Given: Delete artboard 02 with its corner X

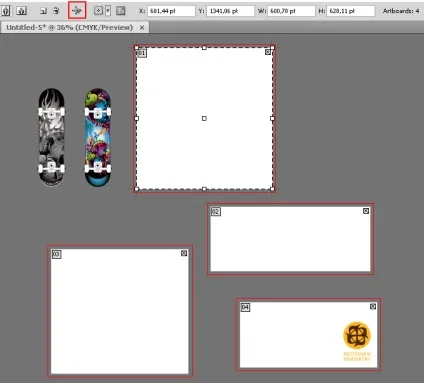Looking at the screenshot, I should click(366, 211).
